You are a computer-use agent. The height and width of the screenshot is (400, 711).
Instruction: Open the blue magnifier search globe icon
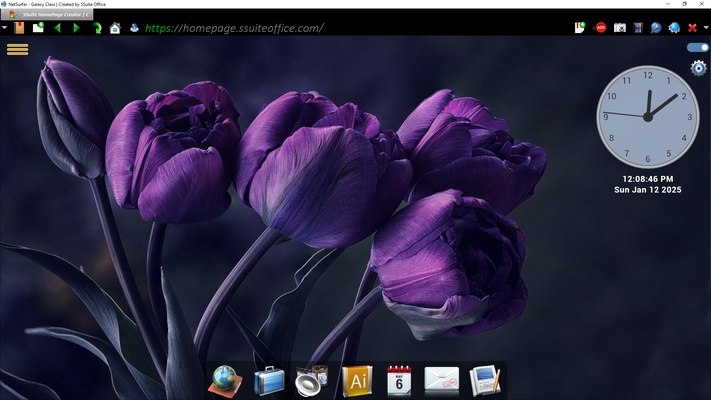[x=656, y=28]
